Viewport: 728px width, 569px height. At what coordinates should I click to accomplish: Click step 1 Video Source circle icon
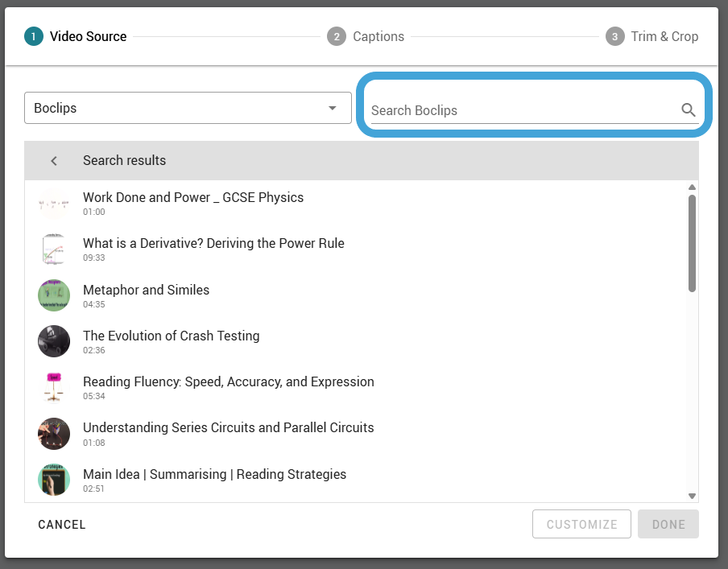34,36
